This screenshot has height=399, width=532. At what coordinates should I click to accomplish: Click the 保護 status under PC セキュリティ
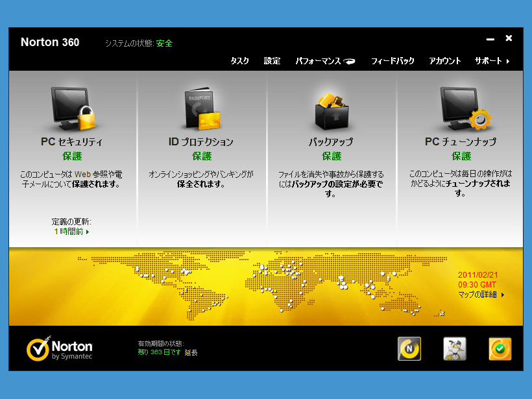(72, 156)
